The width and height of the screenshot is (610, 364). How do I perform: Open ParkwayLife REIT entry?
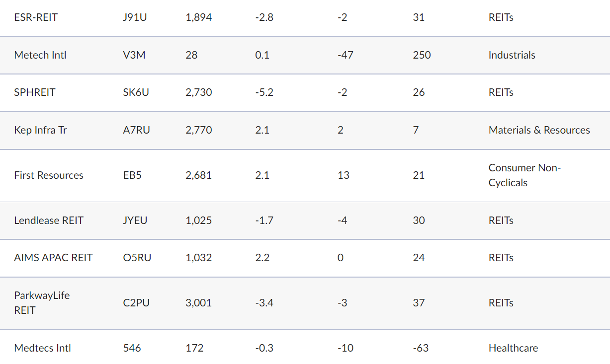tap(42, 302)
